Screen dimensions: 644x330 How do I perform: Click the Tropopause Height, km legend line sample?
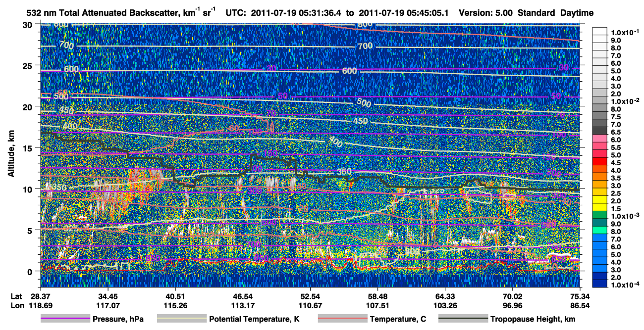(463, 319)
